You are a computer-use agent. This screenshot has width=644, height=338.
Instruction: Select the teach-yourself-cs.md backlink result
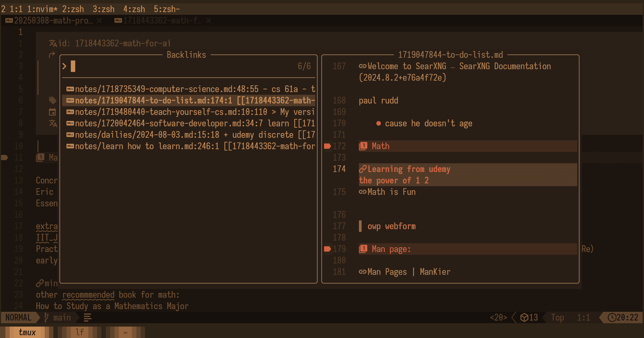coord(190,112)
